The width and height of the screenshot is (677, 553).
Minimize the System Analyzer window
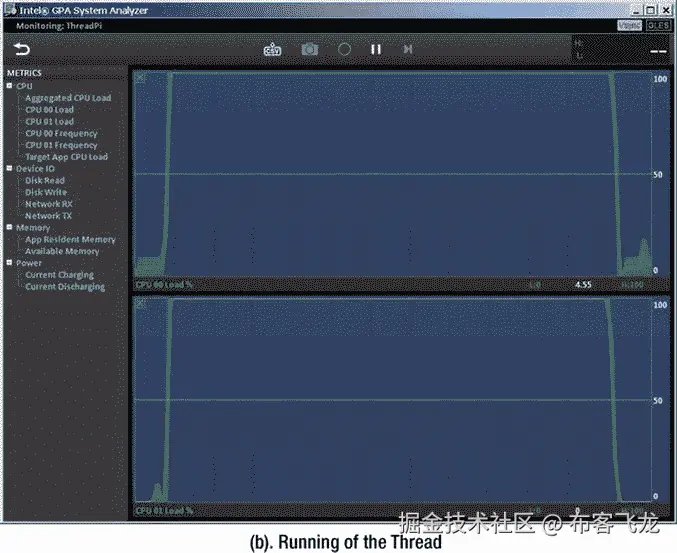[x=638, y=10]
